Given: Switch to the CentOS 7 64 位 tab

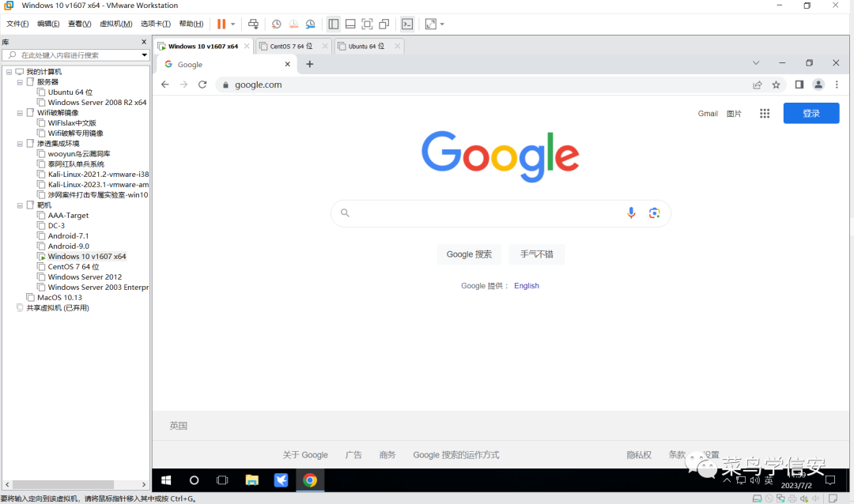Looking at the screenshot, I should [291, 47].
